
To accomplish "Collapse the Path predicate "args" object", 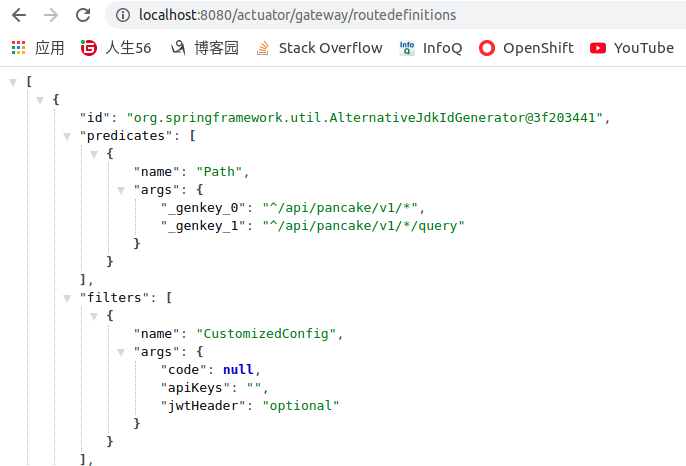I will tap(121, 190).
